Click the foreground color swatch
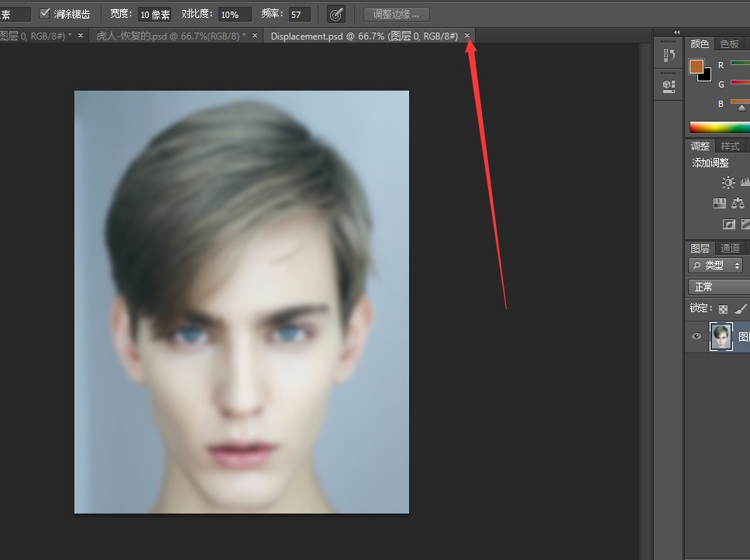 coord(697,67)
